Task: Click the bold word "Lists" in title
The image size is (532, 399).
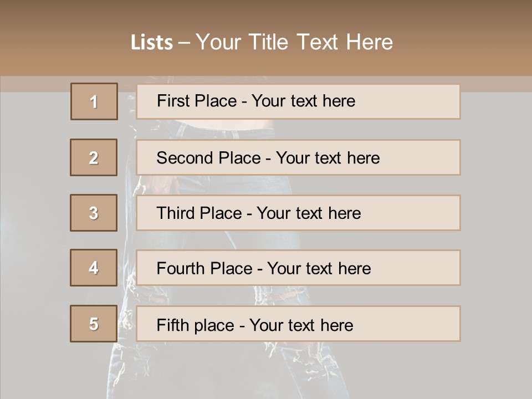Action: click(151, 43)
